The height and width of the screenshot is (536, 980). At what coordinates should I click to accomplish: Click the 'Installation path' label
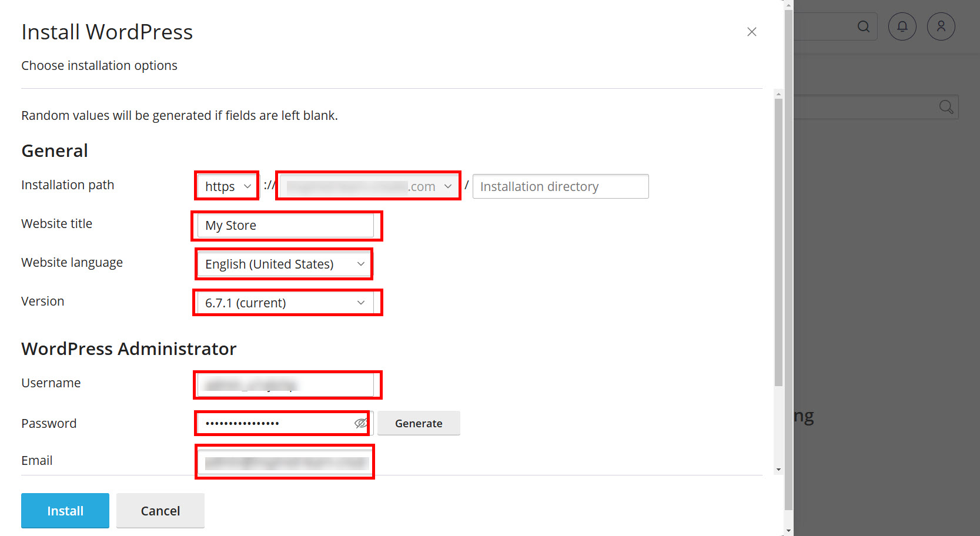point(68,185)
